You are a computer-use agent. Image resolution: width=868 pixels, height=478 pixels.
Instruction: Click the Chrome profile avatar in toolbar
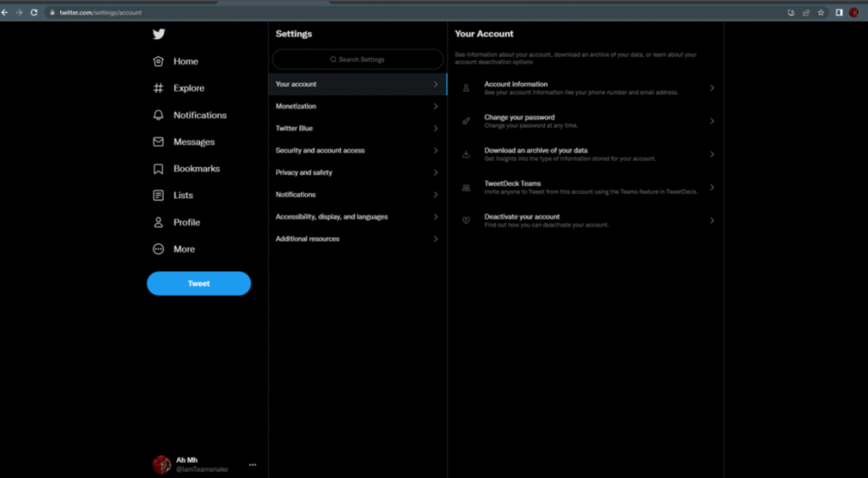(x=854, y=12)
